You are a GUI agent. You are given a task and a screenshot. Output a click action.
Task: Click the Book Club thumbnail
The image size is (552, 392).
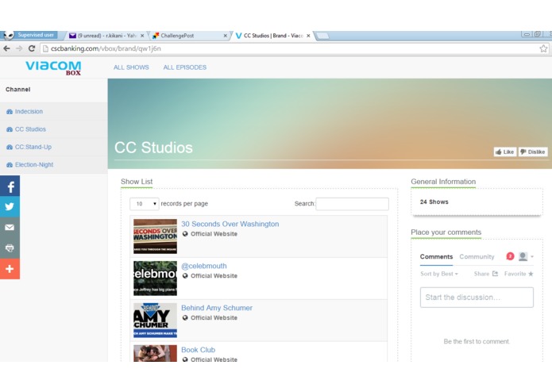click(x=155, y=353)
